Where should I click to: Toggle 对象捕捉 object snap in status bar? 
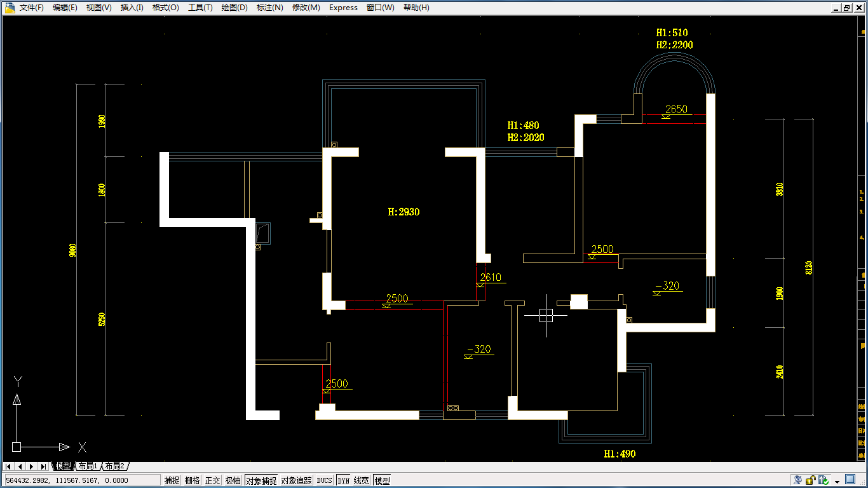[261, 480]
